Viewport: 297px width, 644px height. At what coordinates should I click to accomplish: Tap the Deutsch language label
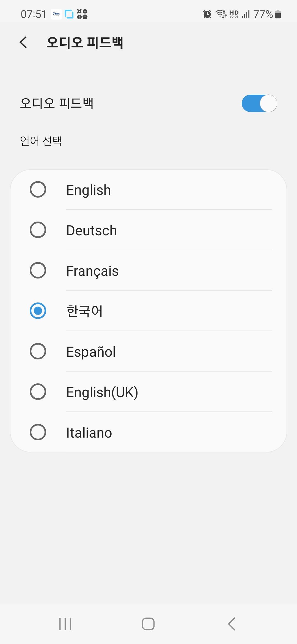[92, 231]
